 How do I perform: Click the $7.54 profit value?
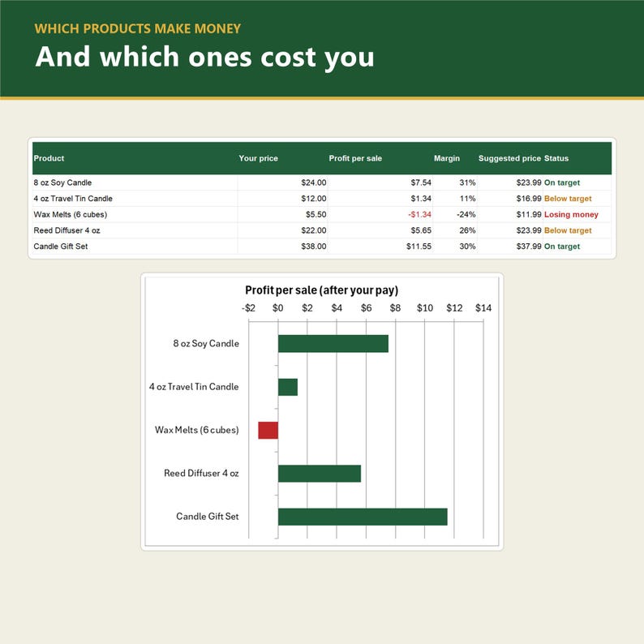421,182
